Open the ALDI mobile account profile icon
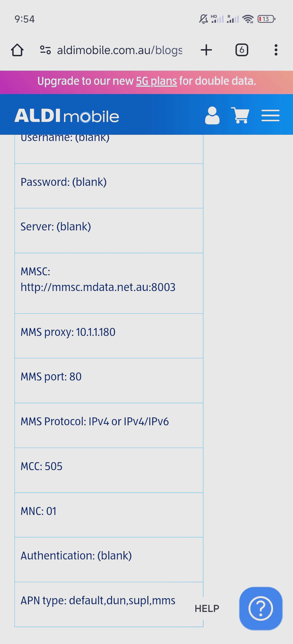This screenshot has height=644, width=293. 212,115
